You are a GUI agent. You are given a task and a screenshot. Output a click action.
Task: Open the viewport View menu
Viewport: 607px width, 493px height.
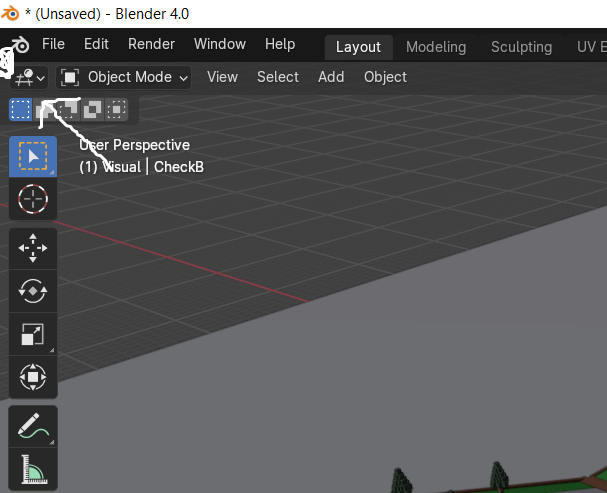pyautogui.click(x=222, y=77)
